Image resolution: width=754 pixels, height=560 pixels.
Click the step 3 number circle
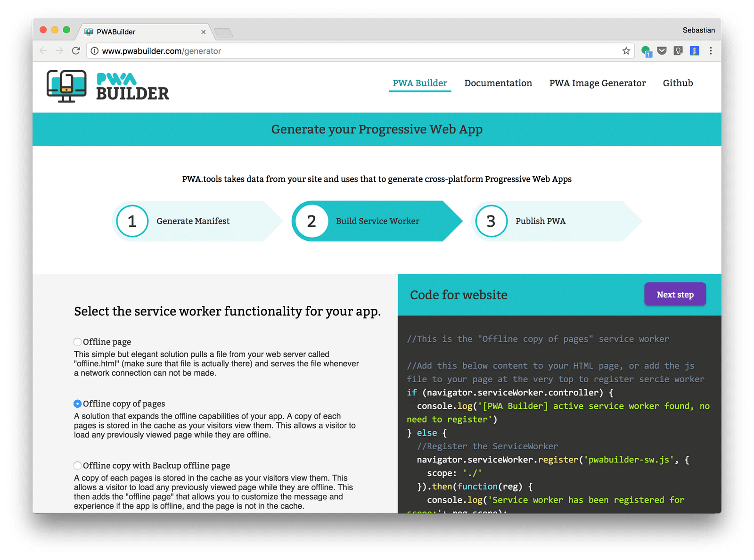point(491,221)
